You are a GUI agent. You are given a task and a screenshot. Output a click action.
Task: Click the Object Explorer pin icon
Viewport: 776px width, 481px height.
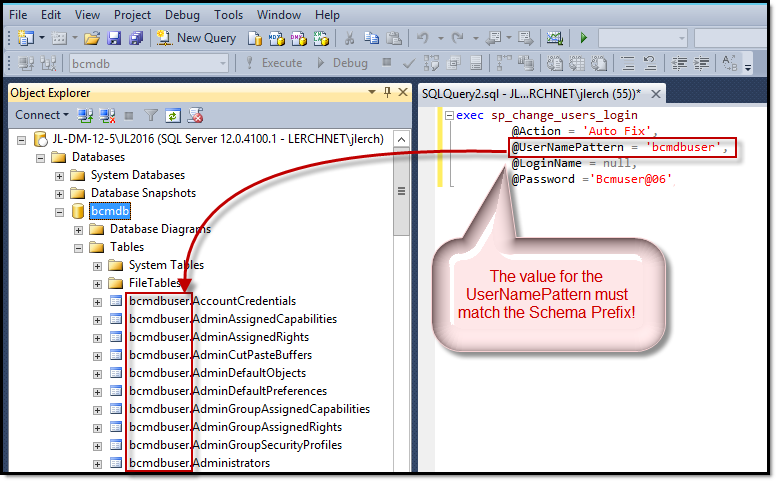(x=387, y=93)
